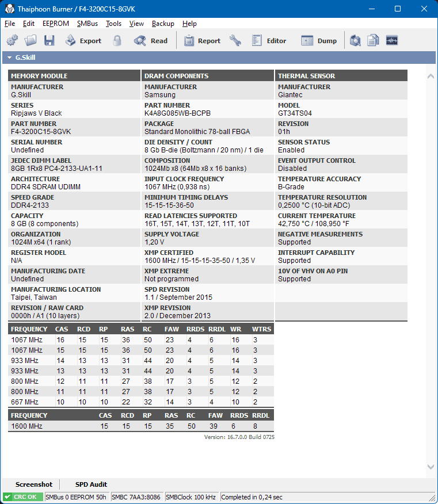
Task: Open the Report view from toolbar
Action: tap(202, 41)
